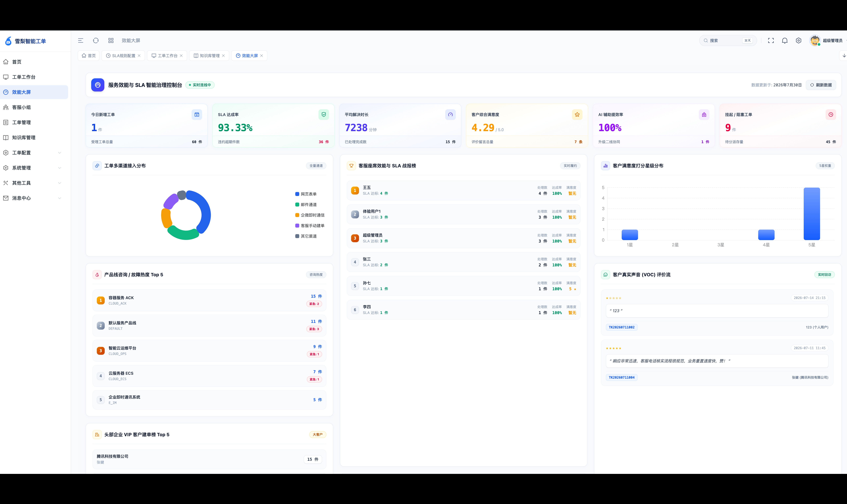Toggle 客服手动建单 series in the channel legend
This screenshot has width=847, height=504.
(x=310, y=226)
